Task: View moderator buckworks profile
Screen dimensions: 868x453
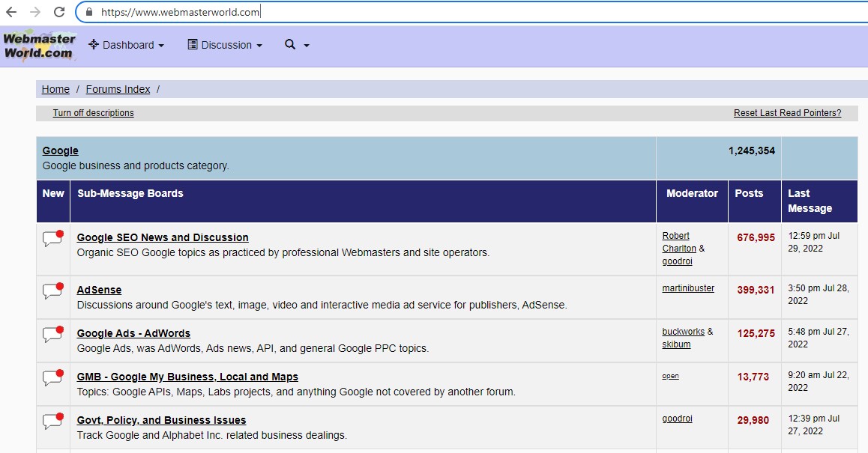Action: pyautogui.click(x=683, y=331)
